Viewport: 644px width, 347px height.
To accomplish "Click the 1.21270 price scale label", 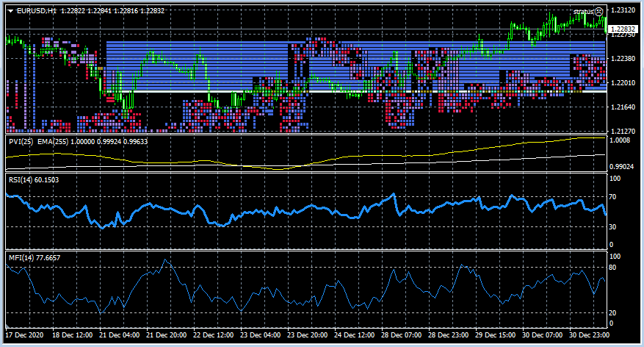I will 623,131.
